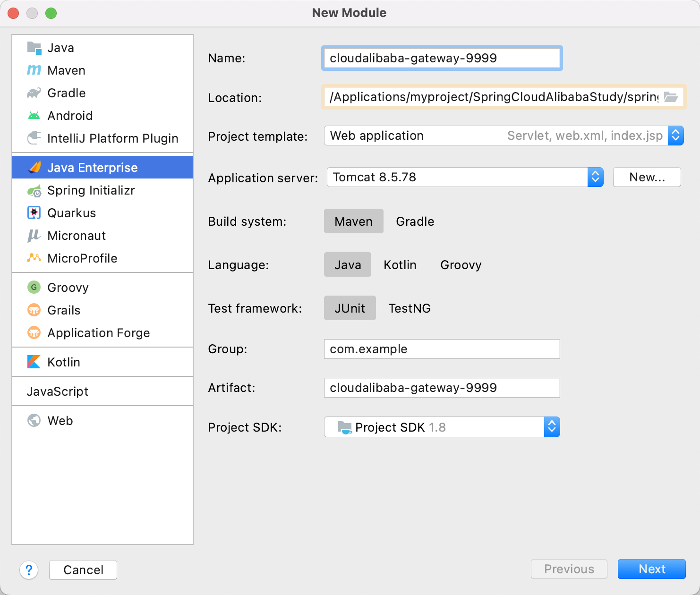Click the Micronaut mu icon
Screen dimensions: 700x595
(34, 236)
